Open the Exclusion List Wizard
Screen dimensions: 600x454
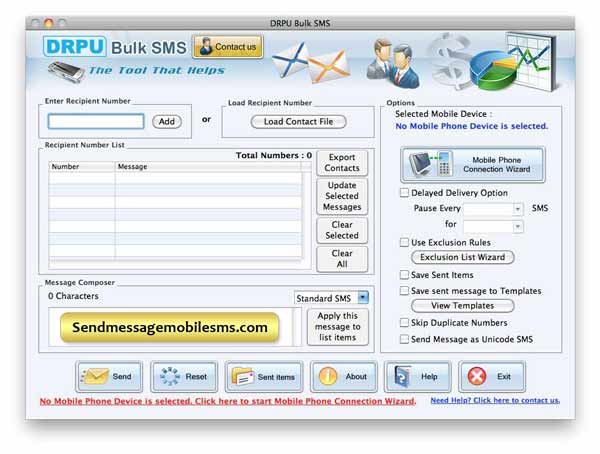[463, 257]
